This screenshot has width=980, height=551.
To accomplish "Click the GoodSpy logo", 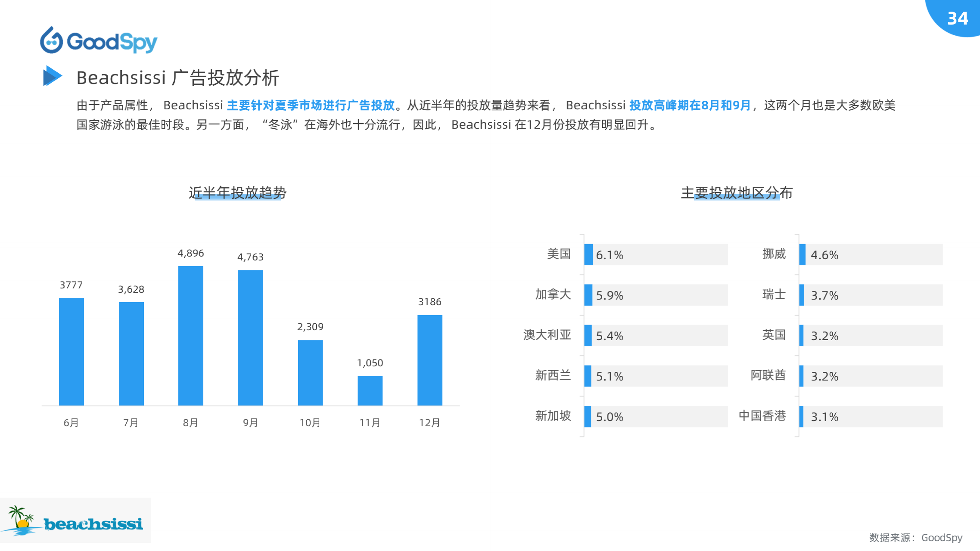I will tap(99, 40).
